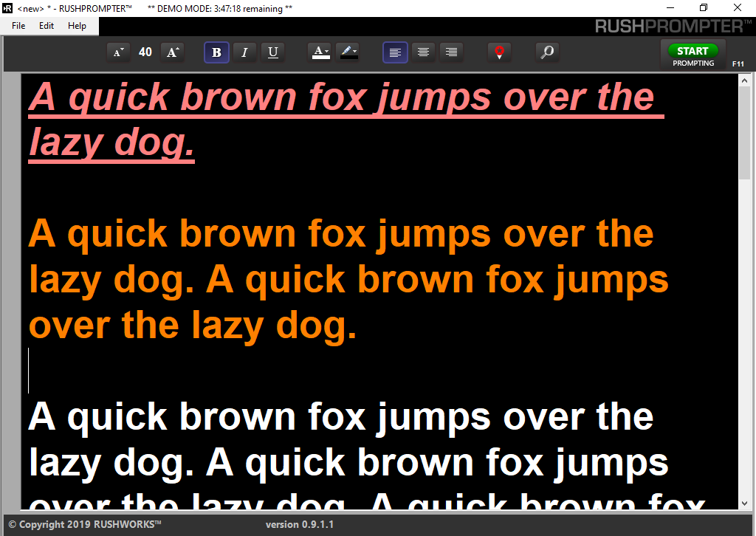The image size is (756, 536).
Task: Click the Copyright 2019 RUSHWORKS text
Action: click(85, 524)
